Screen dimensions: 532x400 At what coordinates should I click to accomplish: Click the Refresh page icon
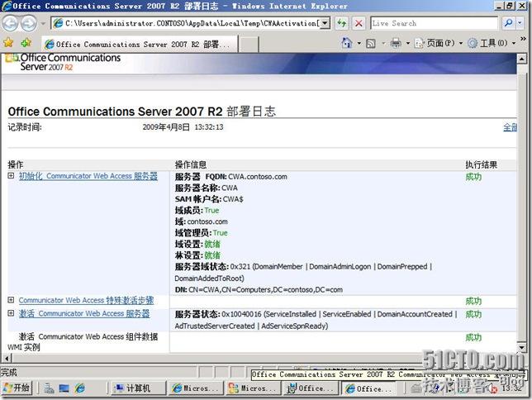tap(342, 23)
